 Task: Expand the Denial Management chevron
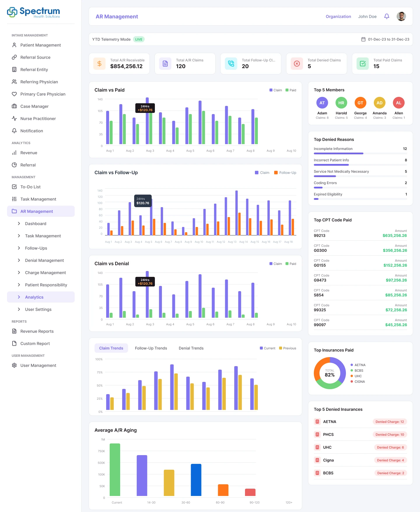coord(19,260)
